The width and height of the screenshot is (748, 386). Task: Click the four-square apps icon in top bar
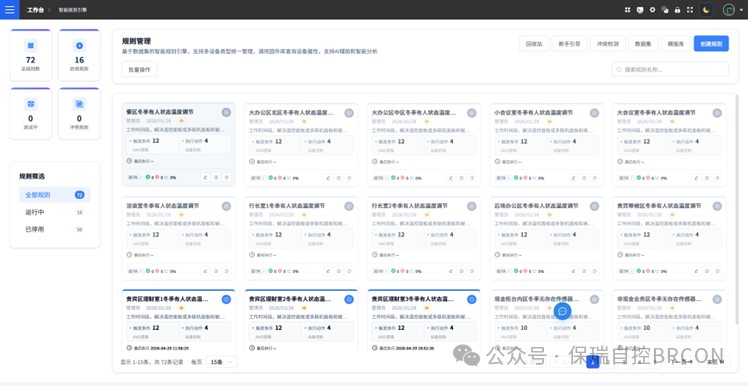point(627,10)
